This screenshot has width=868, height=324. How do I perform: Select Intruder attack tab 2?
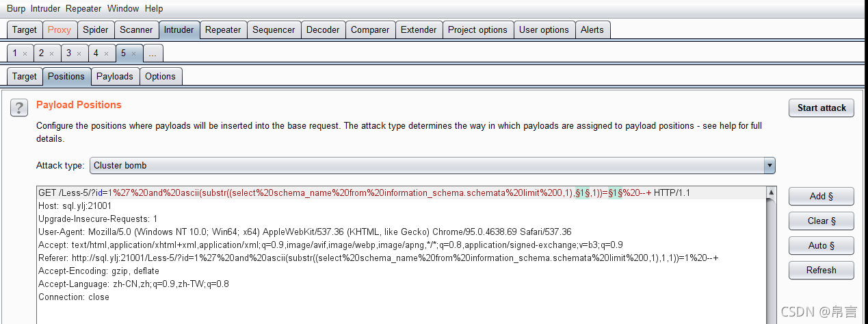point(42,53)
